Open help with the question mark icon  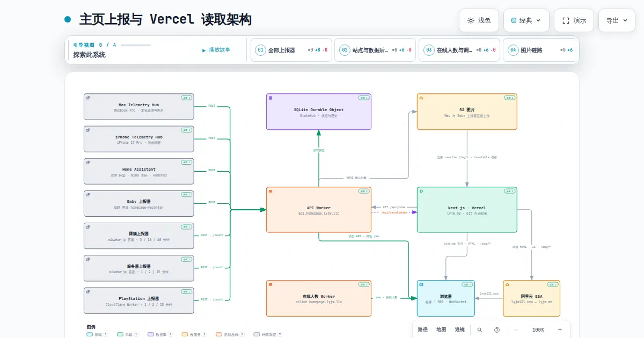point(497,330)
